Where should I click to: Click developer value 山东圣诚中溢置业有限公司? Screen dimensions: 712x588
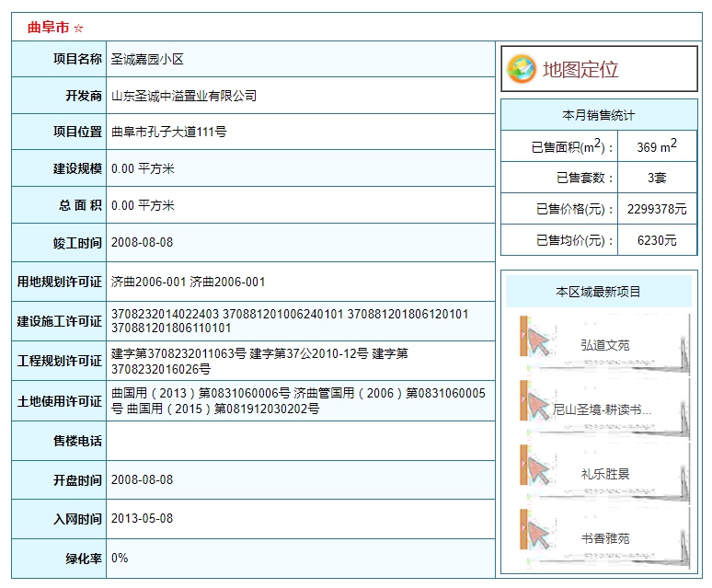coord(184,96)
